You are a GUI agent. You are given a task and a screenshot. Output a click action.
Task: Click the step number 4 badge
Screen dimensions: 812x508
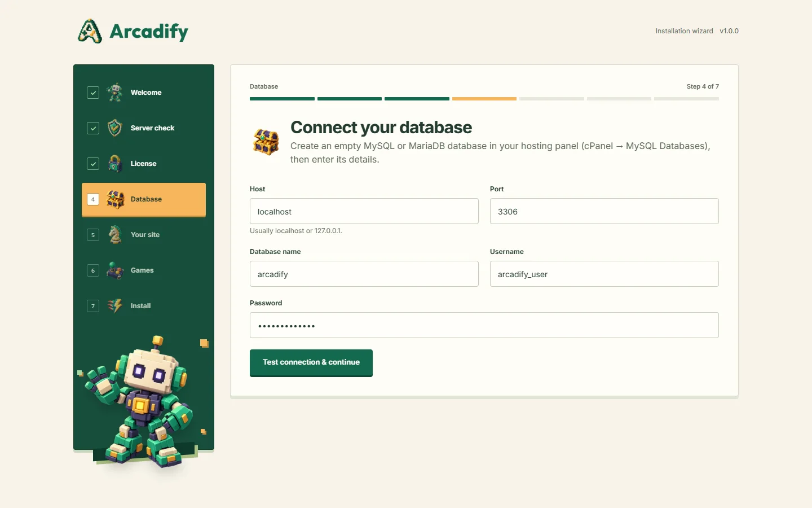pyautogui.click(x=93, y=199)
